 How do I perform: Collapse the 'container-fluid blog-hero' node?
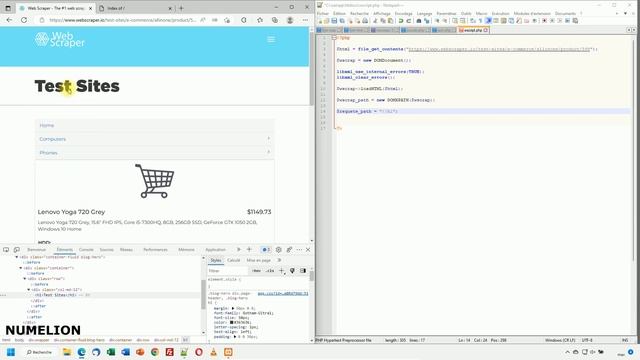point(17,257)
